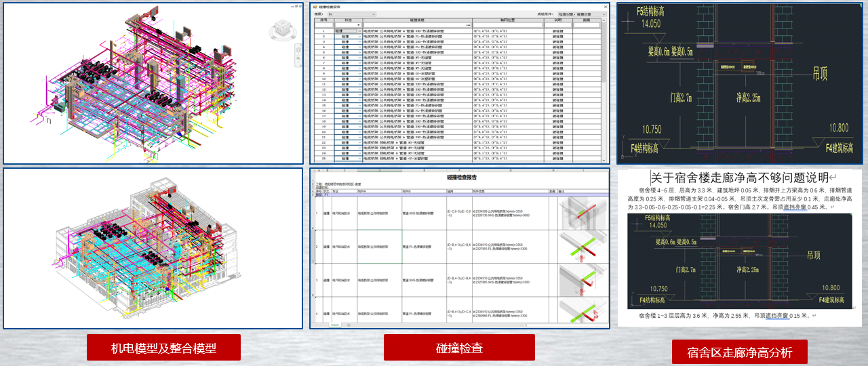Close the collision check report dialog

(605, 7)
